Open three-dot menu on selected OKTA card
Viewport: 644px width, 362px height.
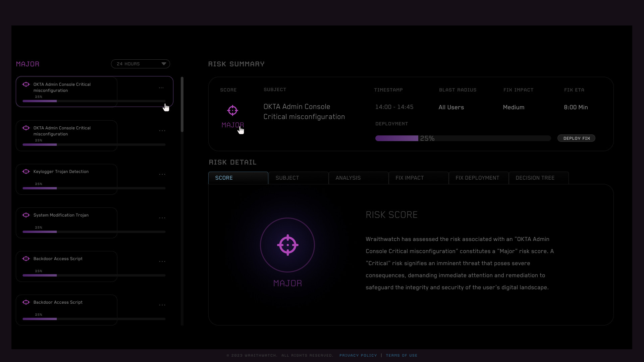click(x=161, y=88)
